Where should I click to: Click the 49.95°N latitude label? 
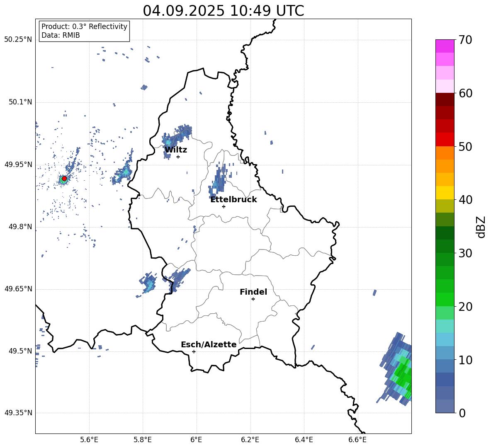pyautogui.click(x=18, y=165)
